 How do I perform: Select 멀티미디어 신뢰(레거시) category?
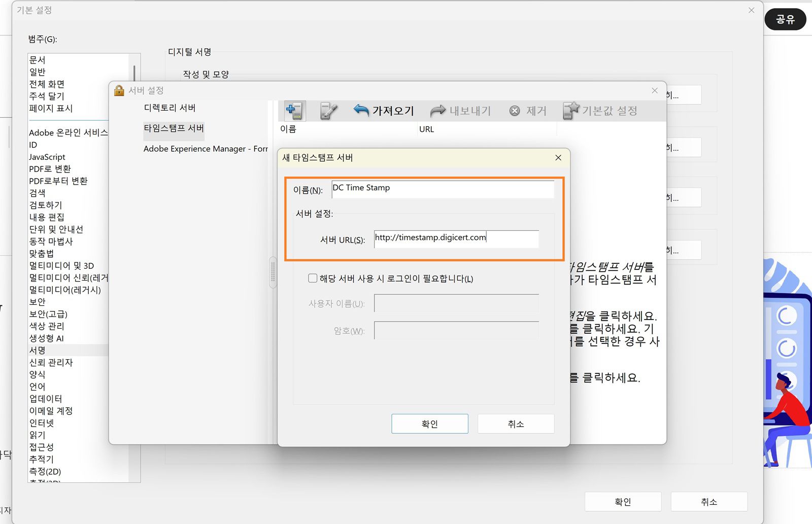tap(69, 278)
